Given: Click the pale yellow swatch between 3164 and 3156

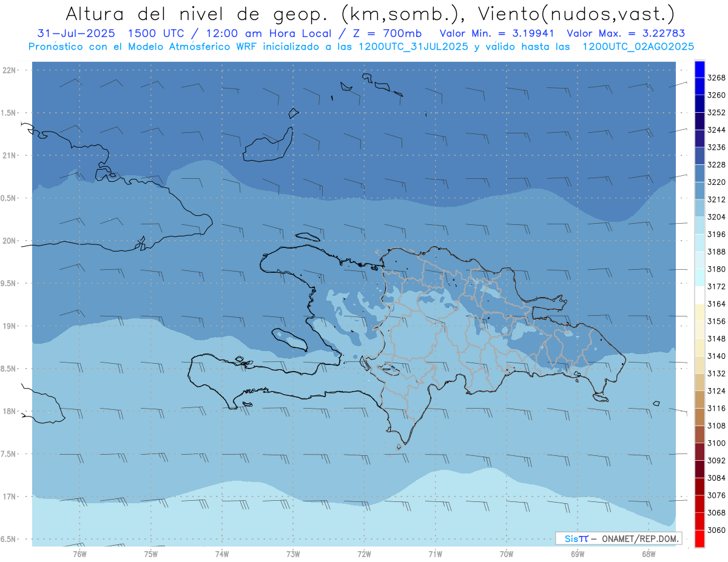Looking at the screenshot, I should pyautogui.click(x=699, y=313).
